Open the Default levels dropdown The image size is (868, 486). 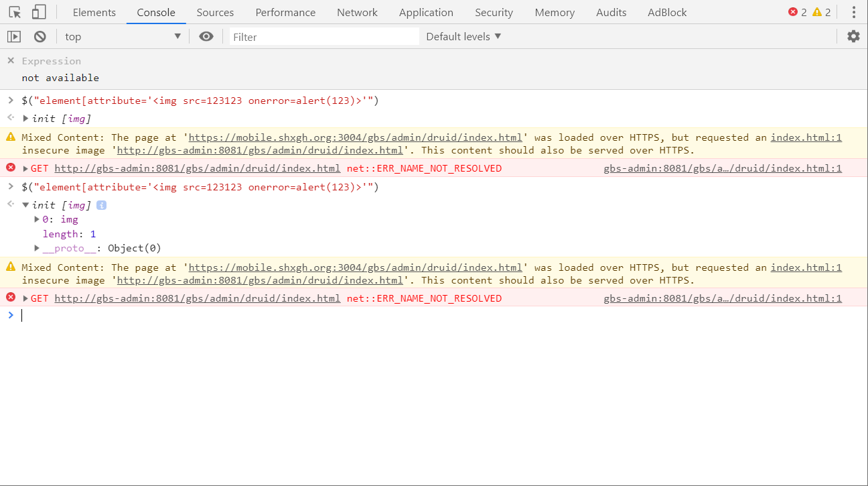(x=463, y=37)
